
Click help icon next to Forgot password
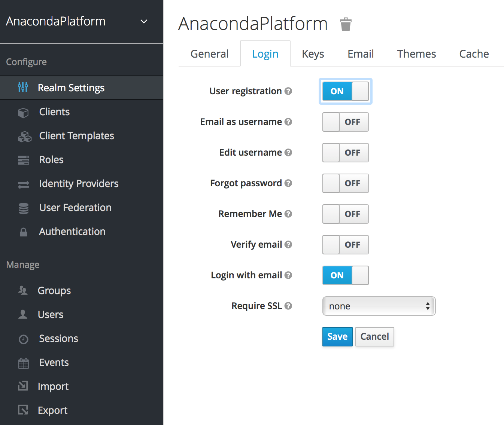click(288, 183)
